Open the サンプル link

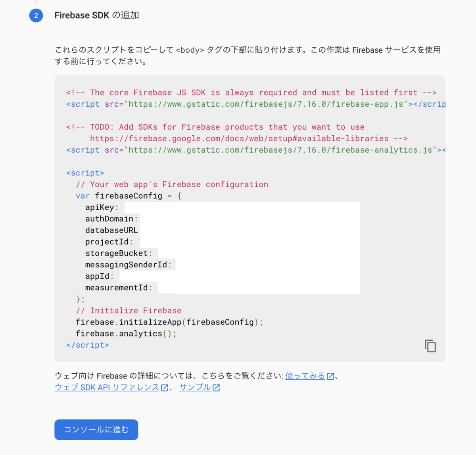click(x=195, y=387)
